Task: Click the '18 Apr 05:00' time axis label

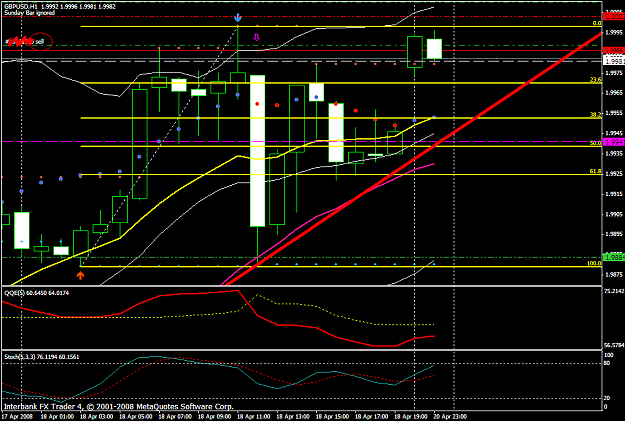Action: click(136, 417)
